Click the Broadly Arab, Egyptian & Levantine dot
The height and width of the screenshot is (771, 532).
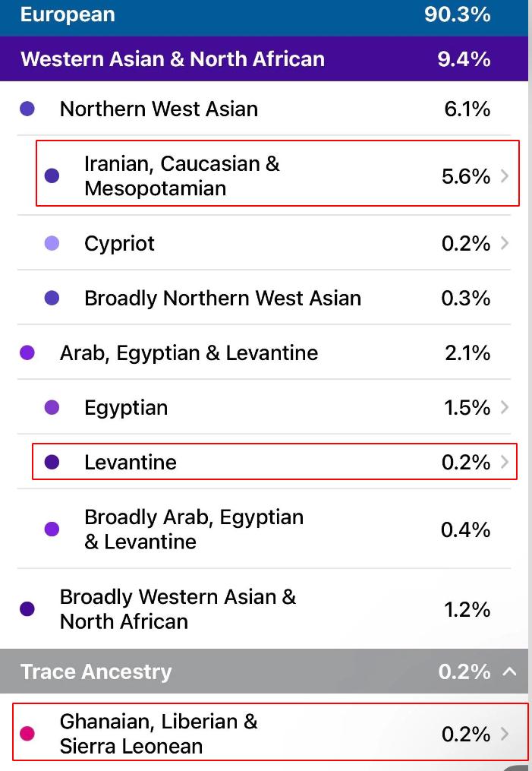click(52, 529)
